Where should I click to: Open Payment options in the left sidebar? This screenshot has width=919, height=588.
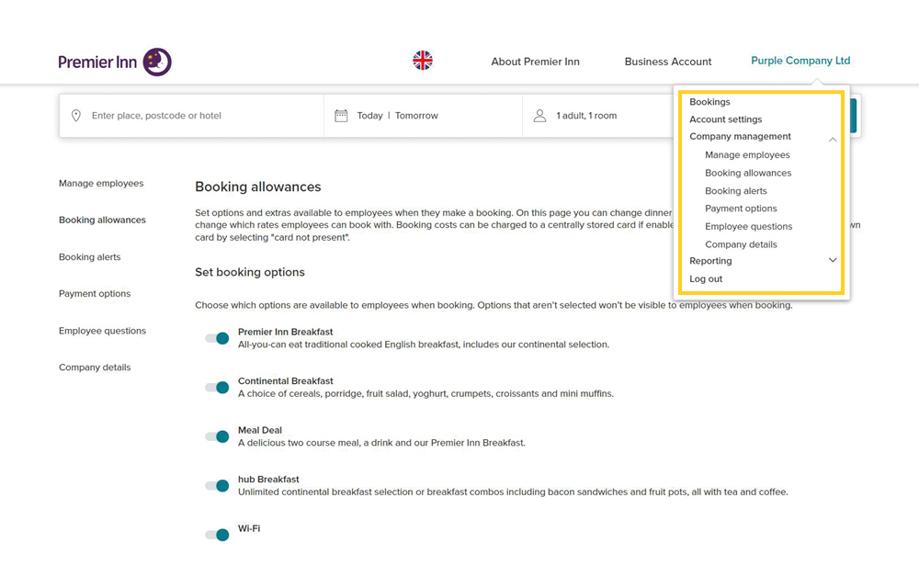[95, 294]
